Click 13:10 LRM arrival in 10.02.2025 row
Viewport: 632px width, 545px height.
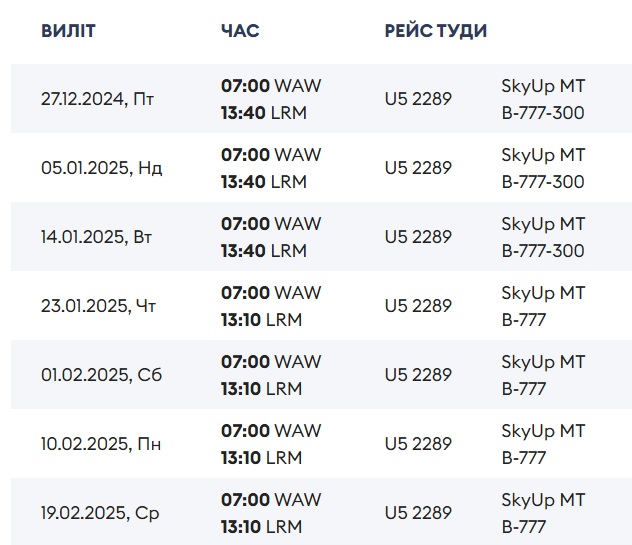(261, 458)
